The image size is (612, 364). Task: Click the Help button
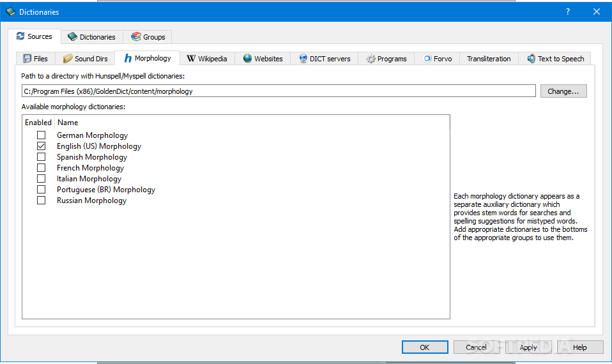(x=579, y=347)
